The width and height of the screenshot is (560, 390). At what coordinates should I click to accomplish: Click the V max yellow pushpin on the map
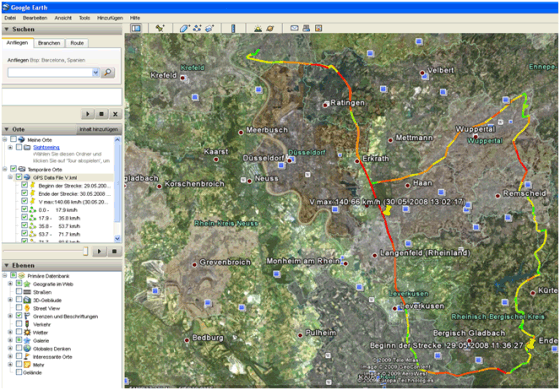pyautogui.click(x=387, y=210)
